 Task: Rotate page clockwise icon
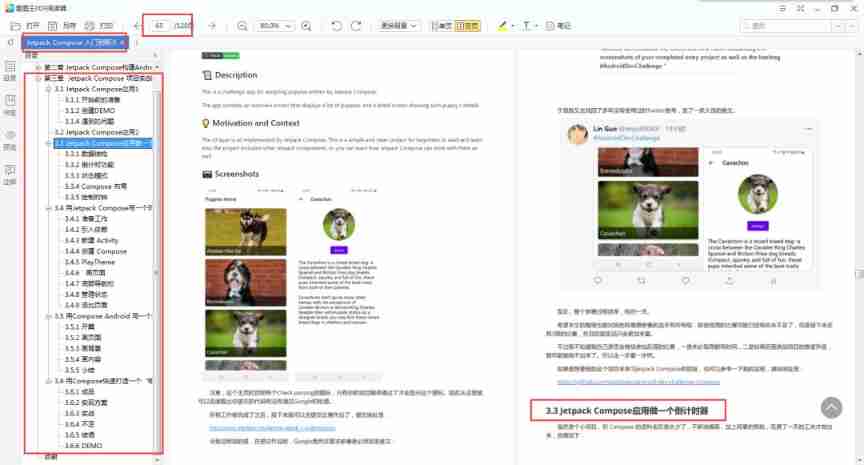356,26
